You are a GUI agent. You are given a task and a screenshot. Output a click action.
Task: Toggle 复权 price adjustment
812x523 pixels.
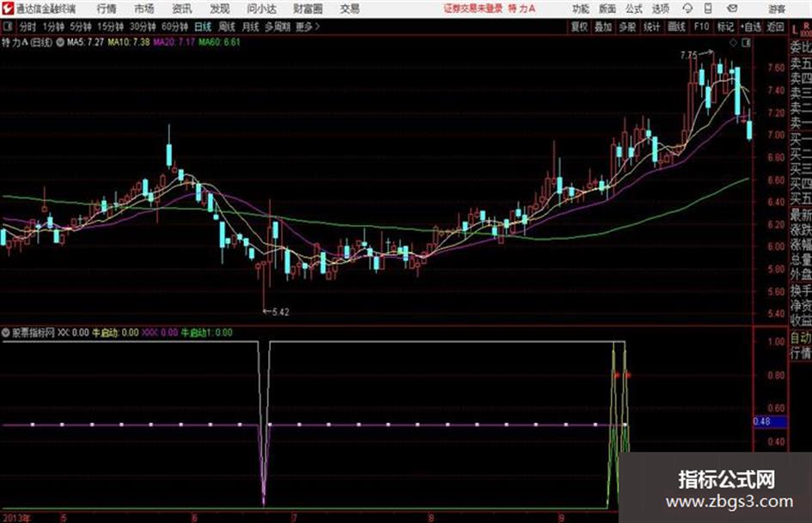(579, 27)
